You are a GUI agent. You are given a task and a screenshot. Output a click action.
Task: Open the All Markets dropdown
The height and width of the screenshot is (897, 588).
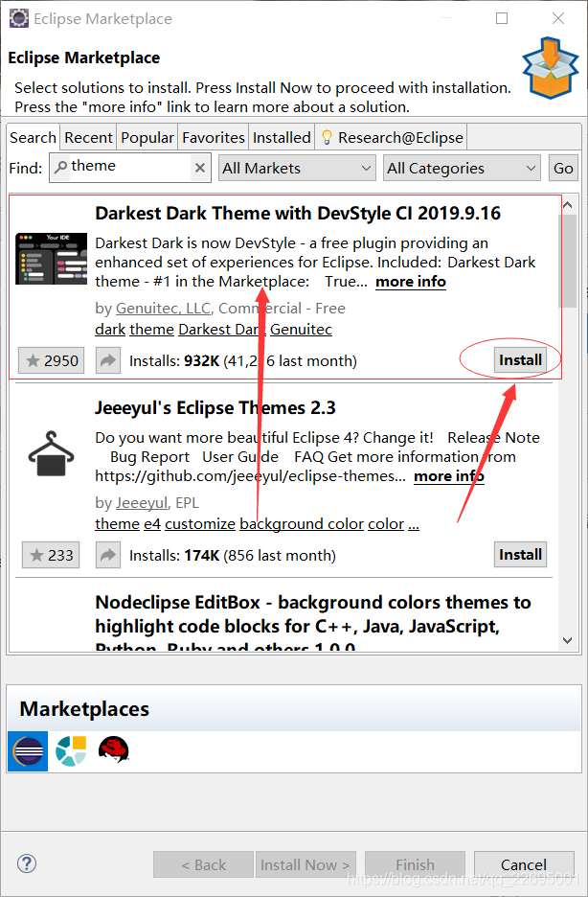297,169
